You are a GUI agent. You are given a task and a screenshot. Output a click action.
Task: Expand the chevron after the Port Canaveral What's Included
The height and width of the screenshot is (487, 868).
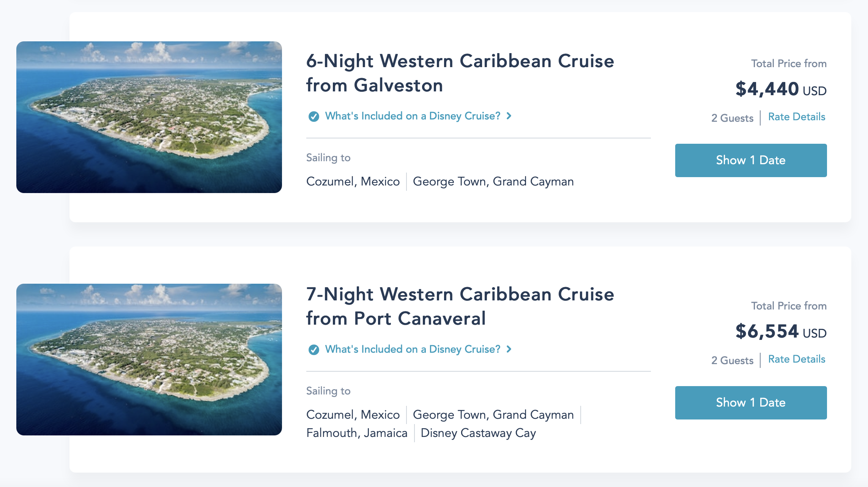pos(509,349)
